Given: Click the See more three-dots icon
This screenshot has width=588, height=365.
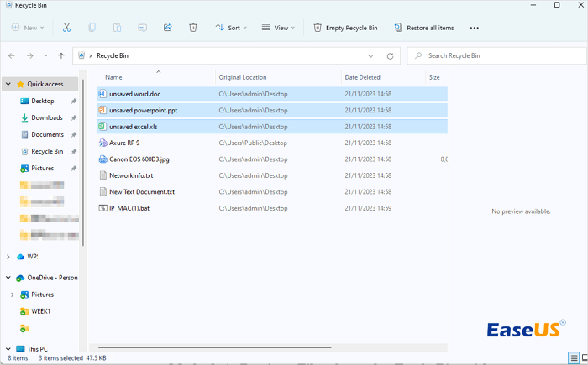Looking at the screenshot, I should 475,28.
